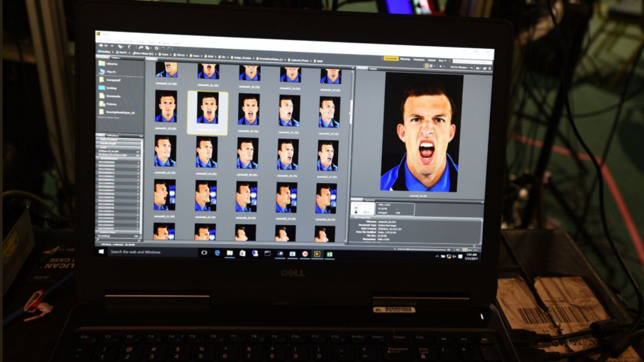
Task: Click the Go back arrow icon
Action: click(101, 45)
